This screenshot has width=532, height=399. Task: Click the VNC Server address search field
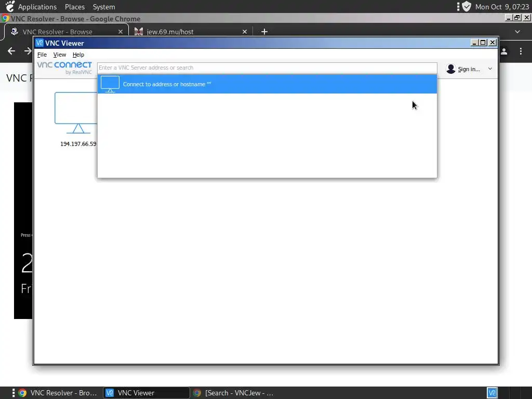[x=267, y=68]
